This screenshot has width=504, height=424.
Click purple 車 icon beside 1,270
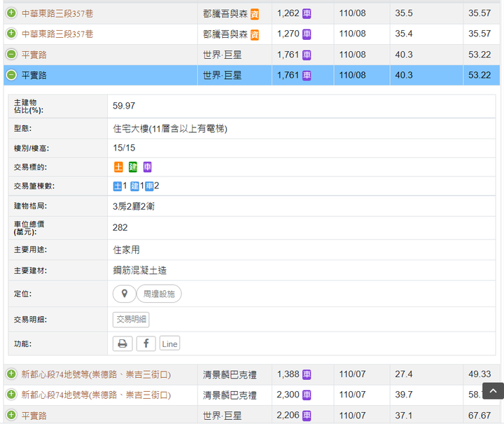tap(307, 34)
